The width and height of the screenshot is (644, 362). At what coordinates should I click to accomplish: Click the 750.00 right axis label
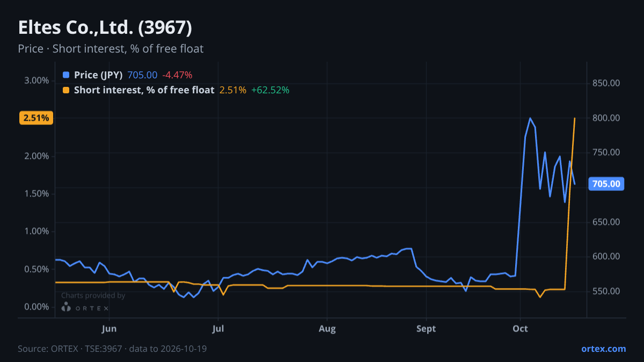(606, 152)
